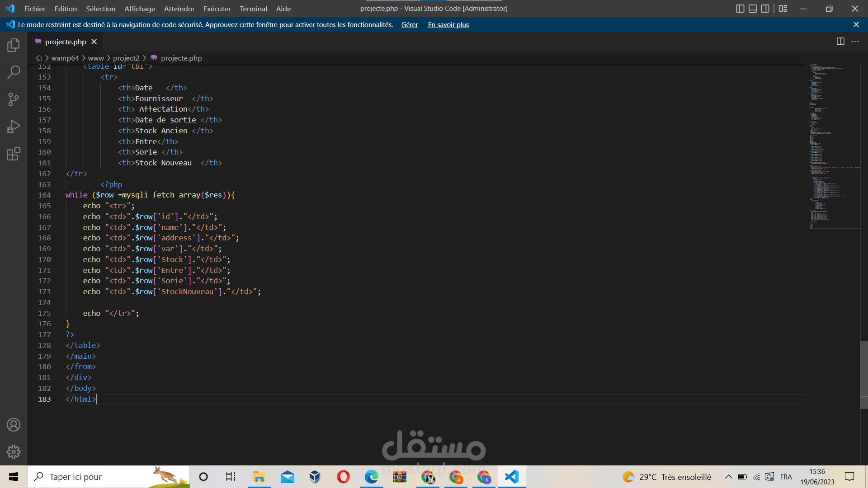Open the Source Control view
Screen dimensions: 868x488
pyautogui.click(x=14, y=99)
